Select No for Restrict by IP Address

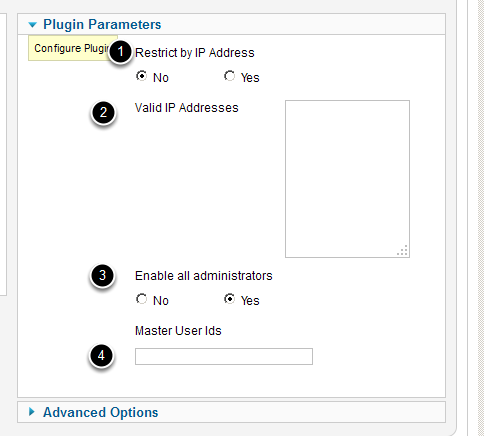click(x=141, y=76)
